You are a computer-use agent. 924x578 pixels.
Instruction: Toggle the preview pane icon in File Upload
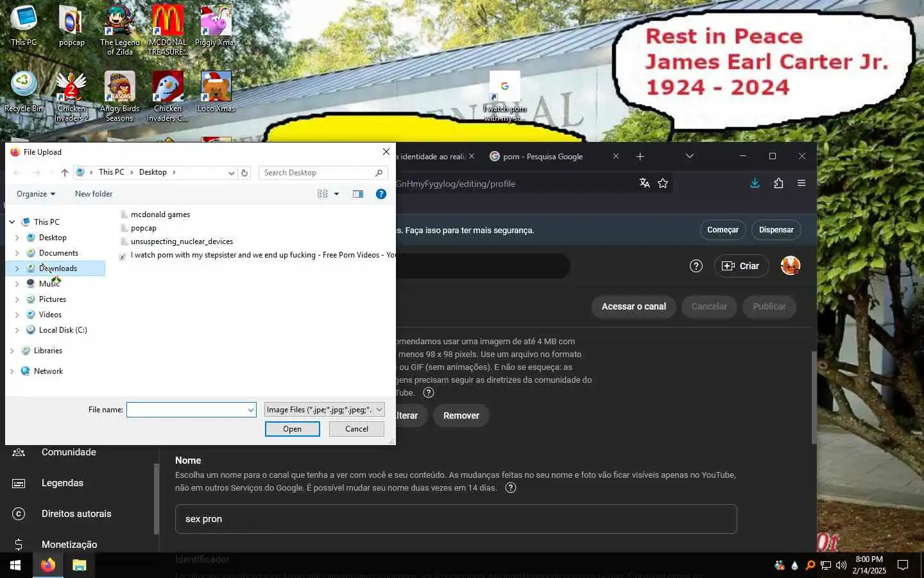[358, 194]
